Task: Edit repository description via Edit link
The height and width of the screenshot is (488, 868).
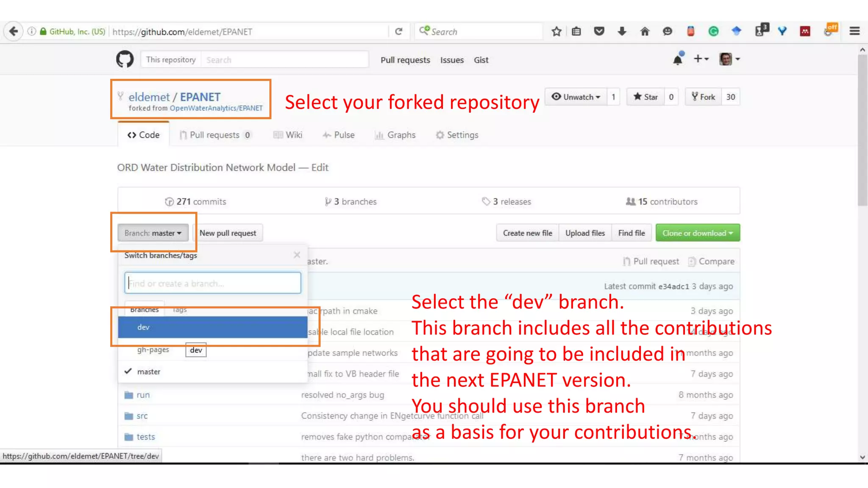Action: pos(320,167)
